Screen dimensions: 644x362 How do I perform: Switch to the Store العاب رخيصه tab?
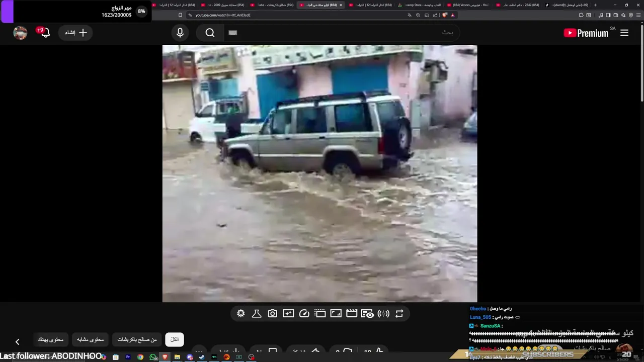[x=419, y=5]
